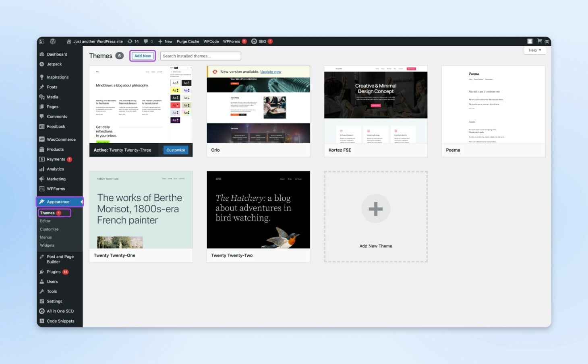Open the WordPress logo menu

coord(53,41)
